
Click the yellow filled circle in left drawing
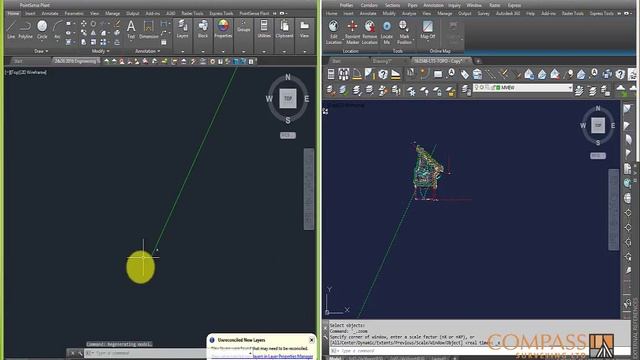point(140,267)
